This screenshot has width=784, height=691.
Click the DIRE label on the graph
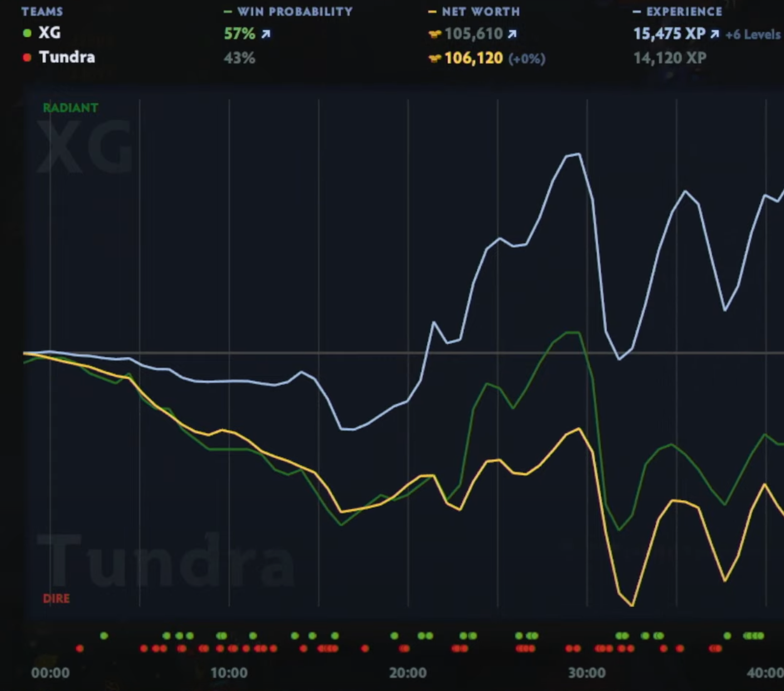tap(56, 599)
